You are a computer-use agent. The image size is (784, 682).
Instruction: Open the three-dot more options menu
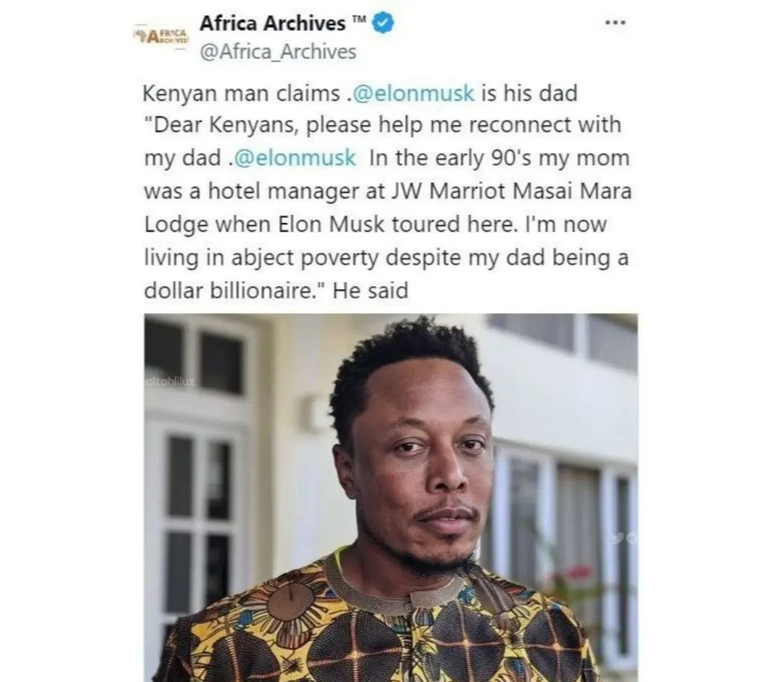pos(615,23)
